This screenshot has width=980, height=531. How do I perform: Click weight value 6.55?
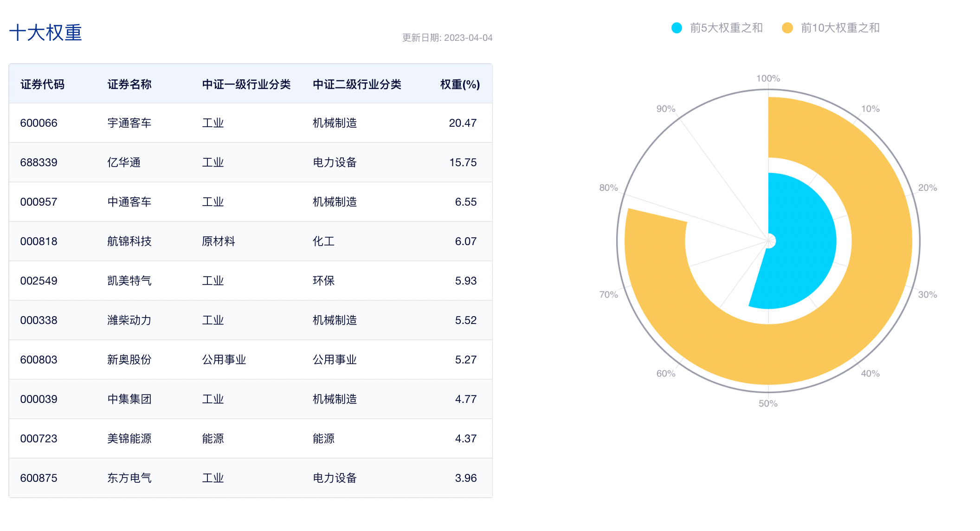(x=466, y=202)
